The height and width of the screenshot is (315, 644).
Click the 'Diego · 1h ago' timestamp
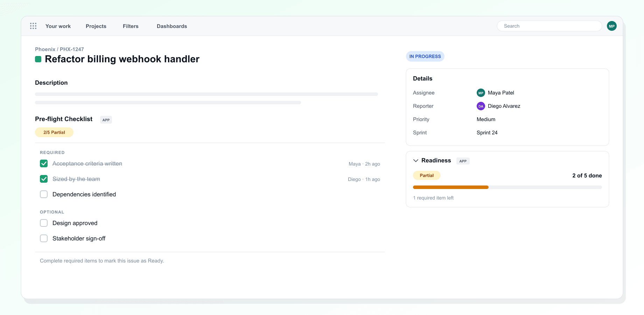364,179
